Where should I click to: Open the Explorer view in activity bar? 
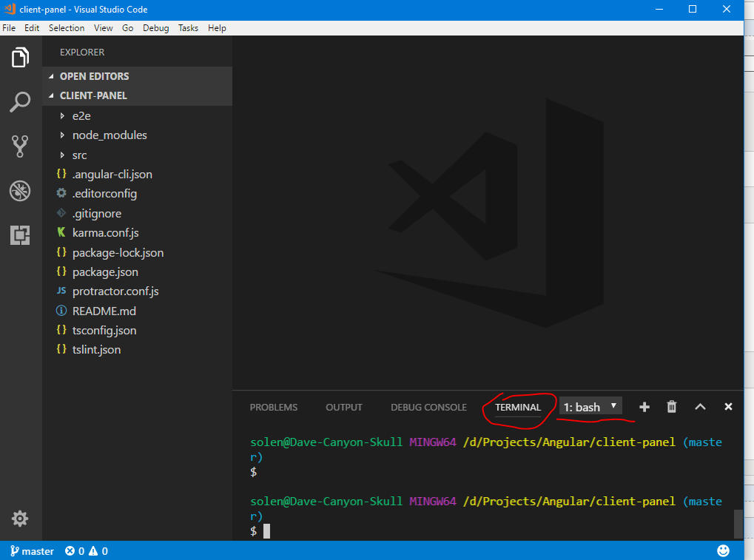tap(20, 58)
